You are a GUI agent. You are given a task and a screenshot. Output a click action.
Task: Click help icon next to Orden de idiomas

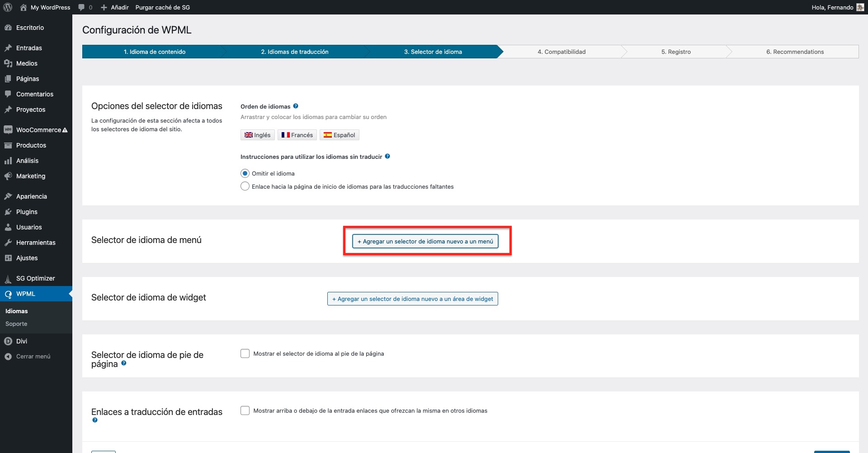point(296,106)
